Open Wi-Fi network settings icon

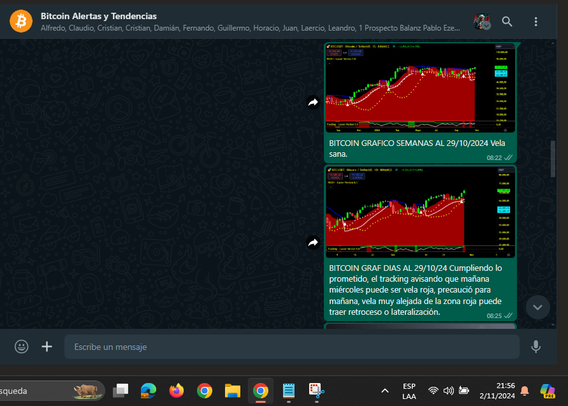point(433,390)
